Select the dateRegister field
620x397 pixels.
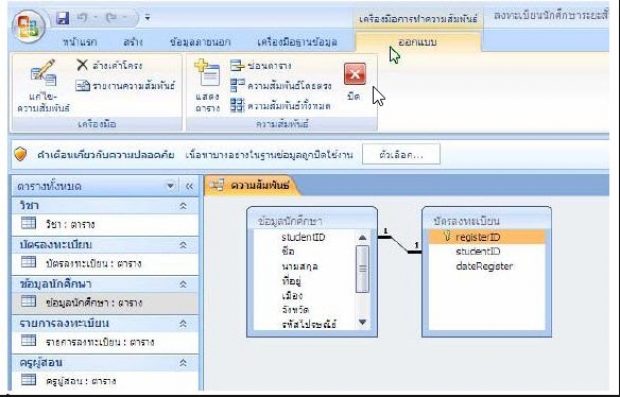click(484, 266)
